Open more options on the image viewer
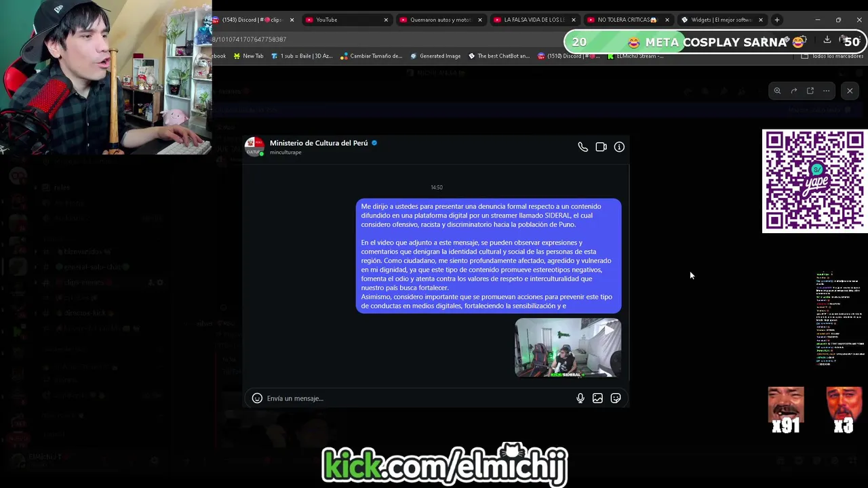Viewport: 868px width, 488px height. pos(826,91)
